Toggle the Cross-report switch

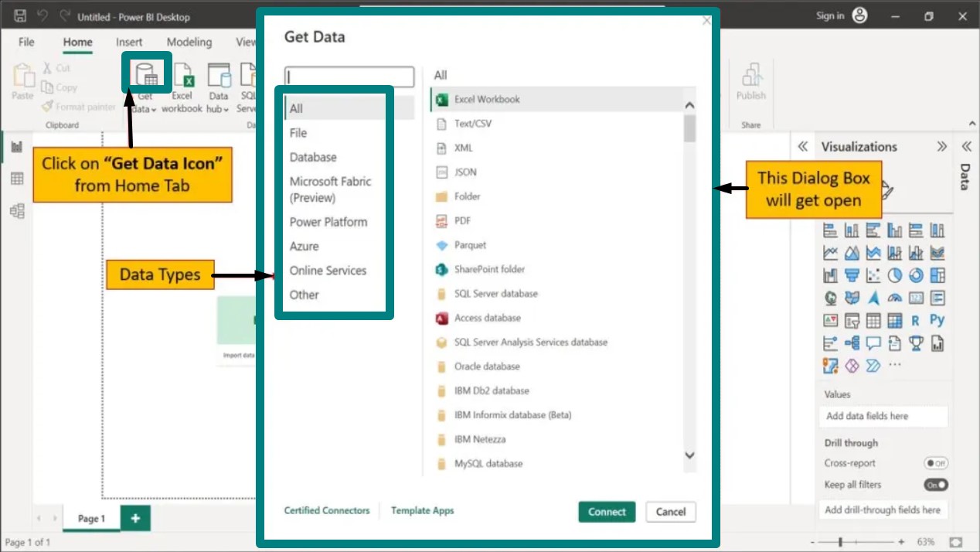[936, 463]
